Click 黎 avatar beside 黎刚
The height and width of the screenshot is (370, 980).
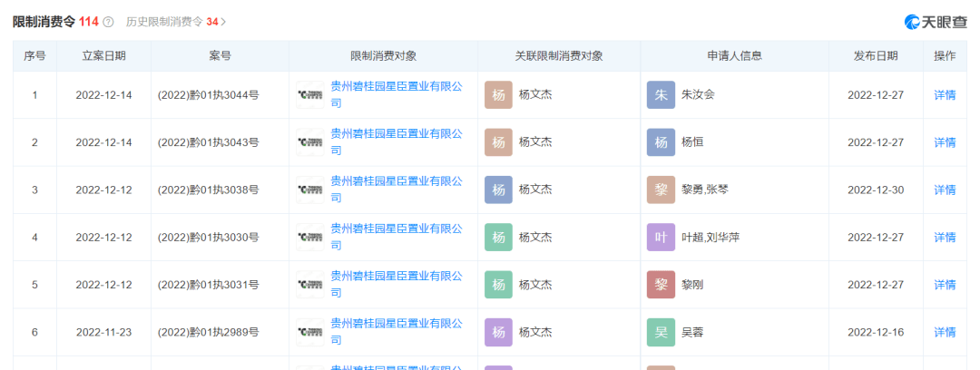661,285
